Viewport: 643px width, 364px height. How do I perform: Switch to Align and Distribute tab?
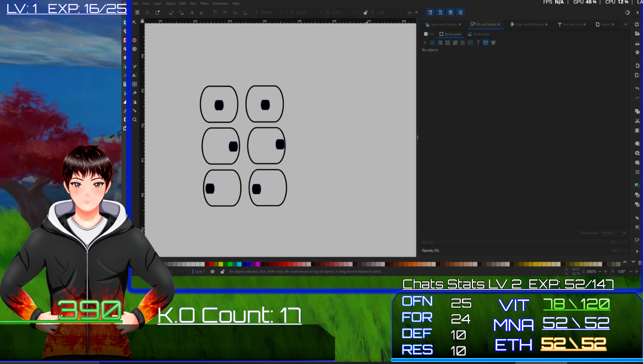[529, 25]
